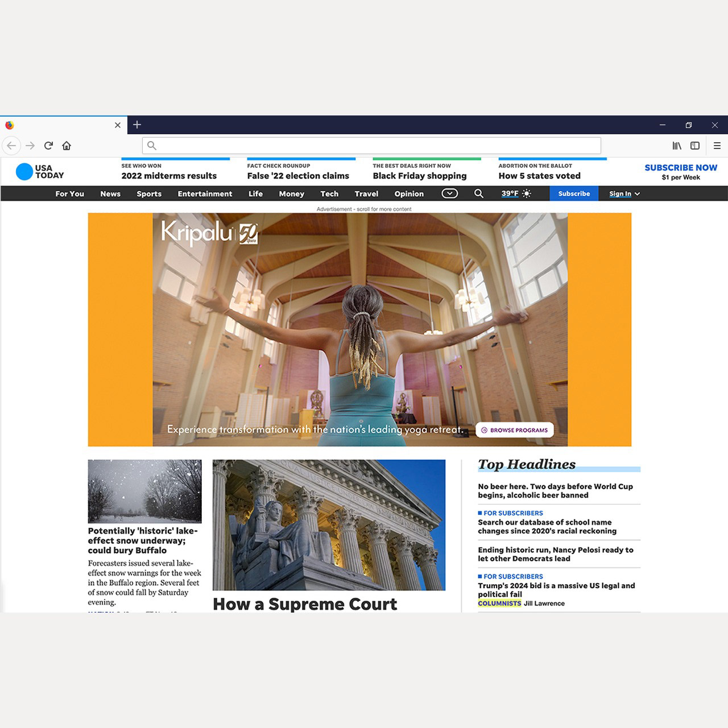
Task: Open the Firefox library icon
Action: click(677, 146)
